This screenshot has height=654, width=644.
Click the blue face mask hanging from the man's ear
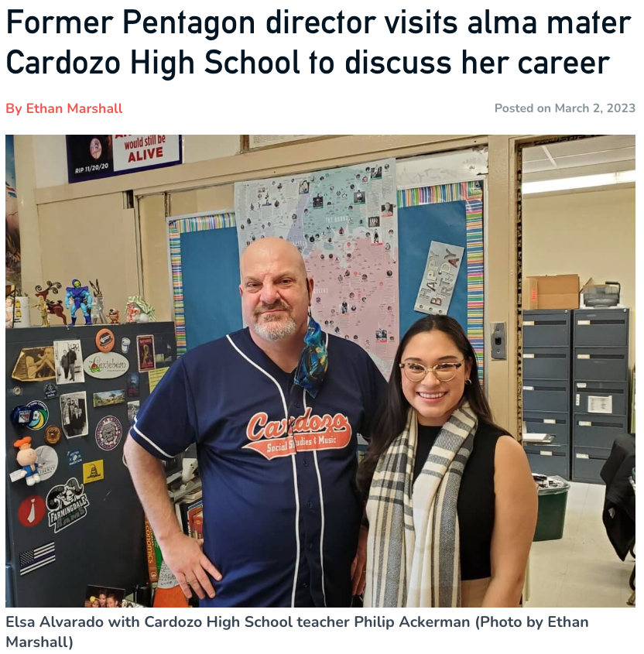(x=312, y=357)
